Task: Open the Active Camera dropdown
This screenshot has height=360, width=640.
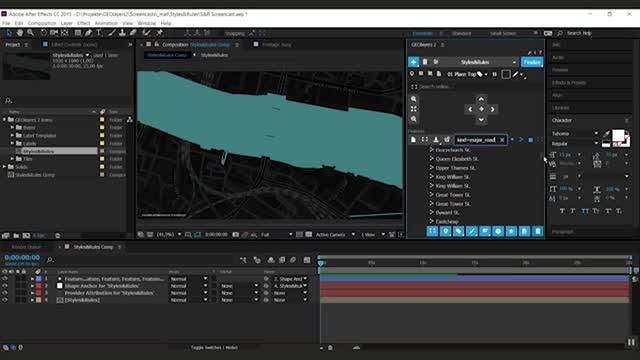Action: [x=335, y=234]
